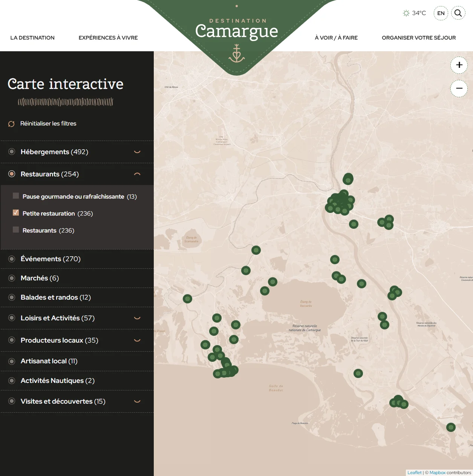Open the Organiser votre séjour menu
473x476 pixels.
419,38
